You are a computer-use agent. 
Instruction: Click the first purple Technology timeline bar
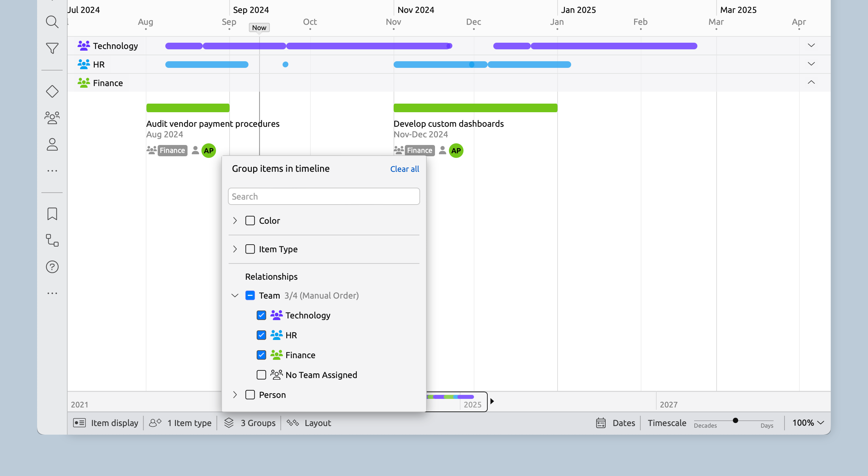(184, 46)
